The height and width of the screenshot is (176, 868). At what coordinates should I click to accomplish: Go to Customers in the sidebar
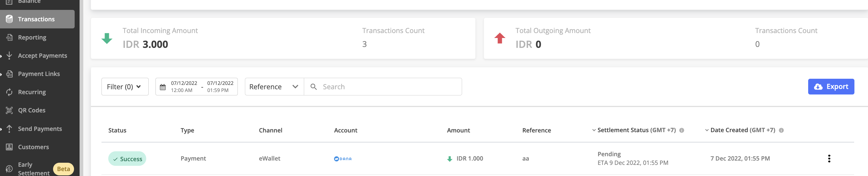[x=33, y=147]
